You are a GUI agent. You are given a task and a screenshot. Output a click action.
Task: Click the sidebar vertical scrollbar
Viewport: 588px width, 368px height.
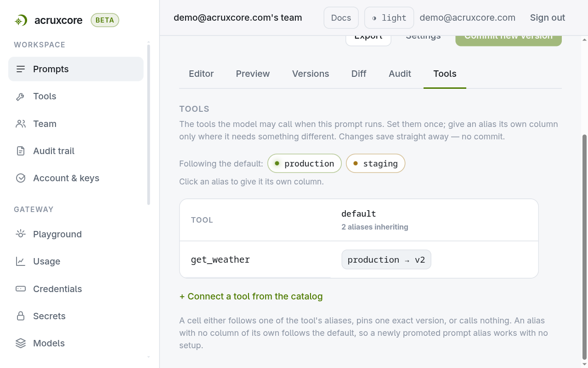(x=148, y=124)
